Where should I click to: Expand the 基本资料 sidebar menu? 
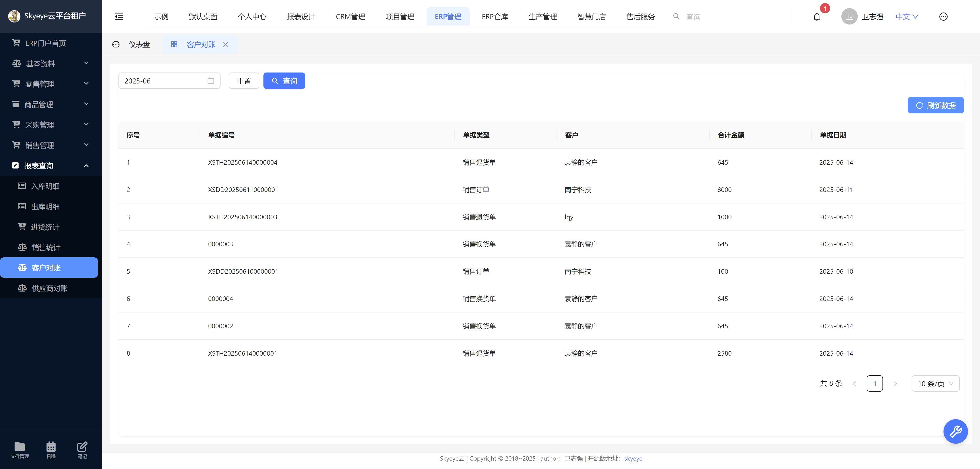51,64
